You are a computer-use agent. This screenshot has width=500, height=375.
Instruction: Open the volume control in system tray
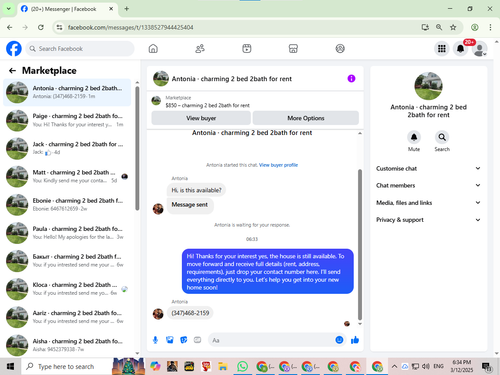tap(426, 366)
